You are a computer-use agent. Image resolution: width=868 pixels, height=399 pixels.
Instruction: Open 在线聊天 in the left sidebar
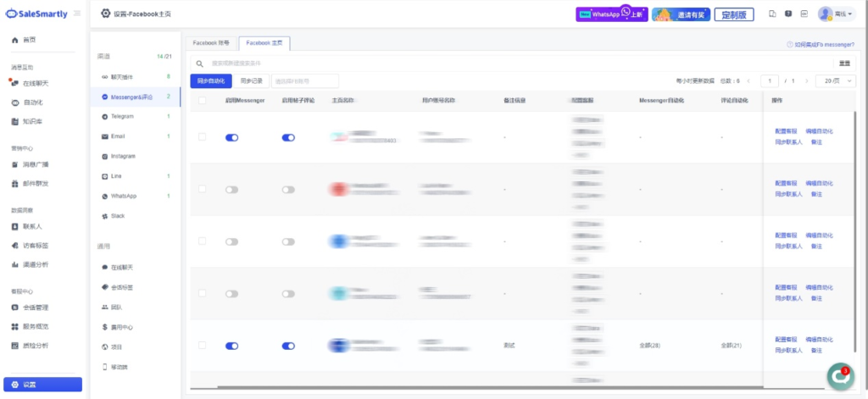click(35, 83)
